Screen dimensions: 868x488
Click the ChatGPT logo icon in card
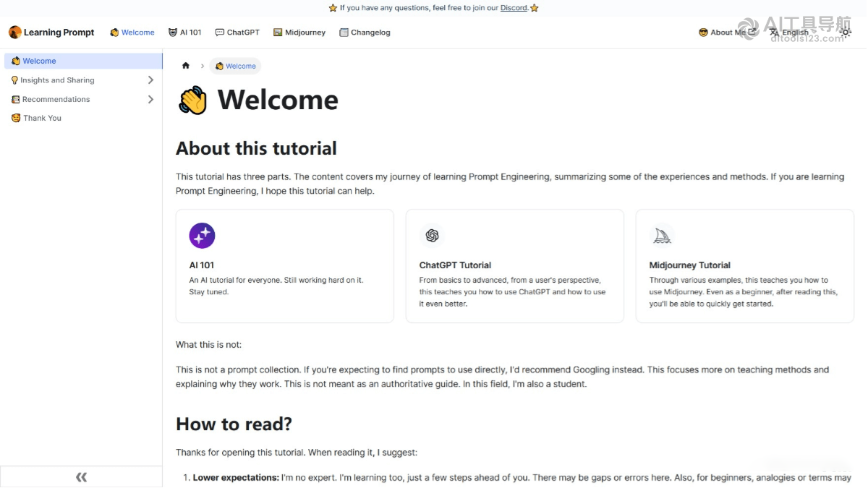coord(432,236)
